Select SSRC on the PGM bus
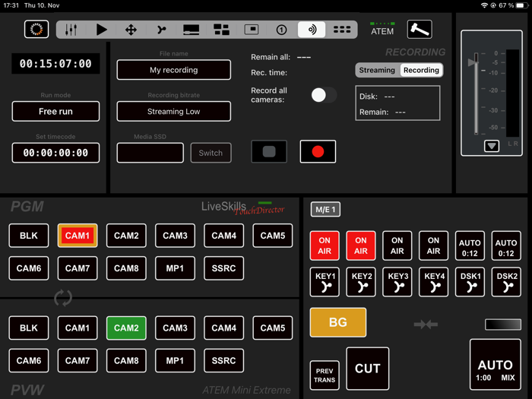 [224, 268]
